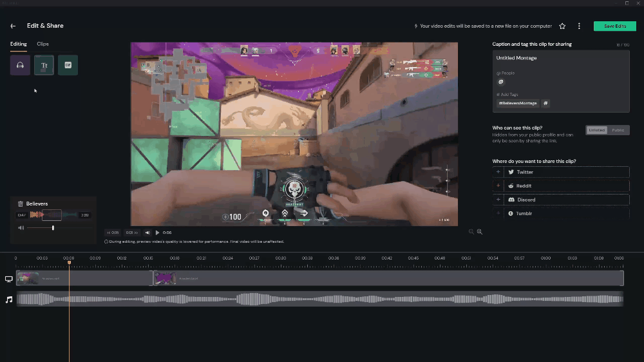Open the music headphones tool
The height and width of the screenshot is (362, 644).
tap(20, 65)
